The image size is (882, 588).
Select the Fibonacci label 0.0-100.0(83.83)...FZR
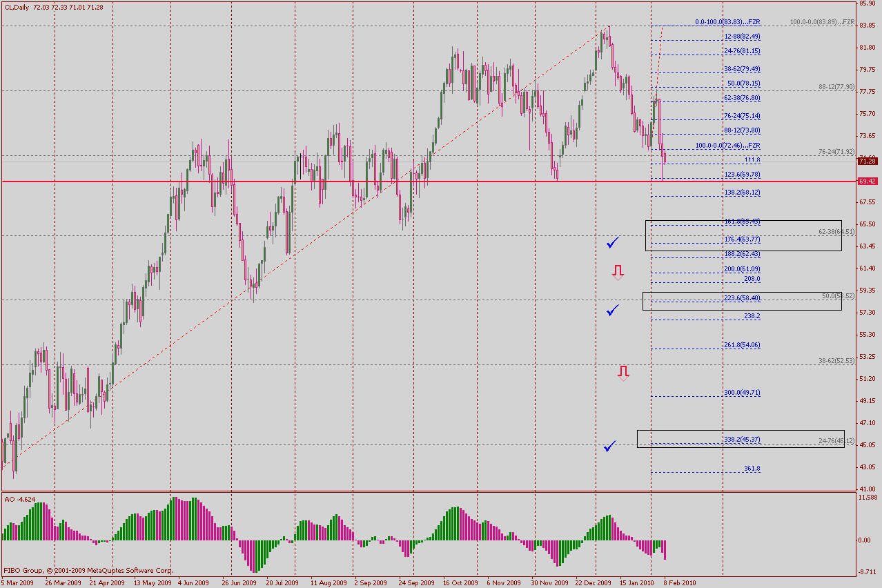(x=728, y=22)
